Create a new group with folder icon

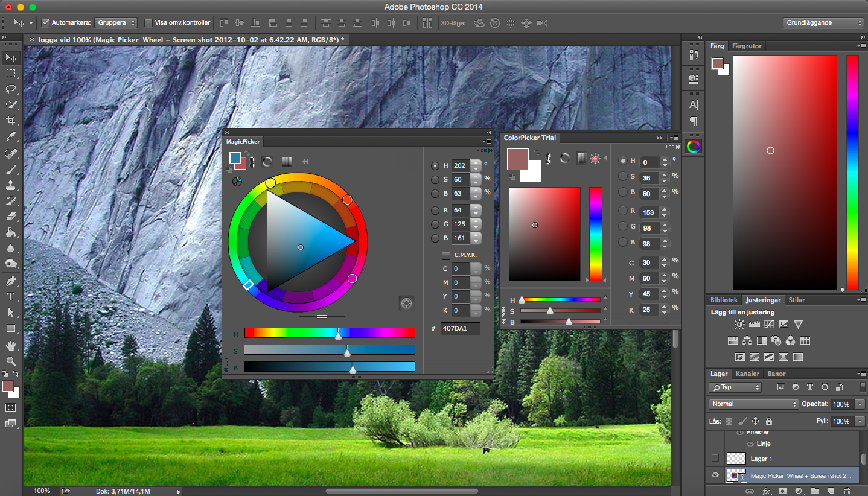click(814, 491)
